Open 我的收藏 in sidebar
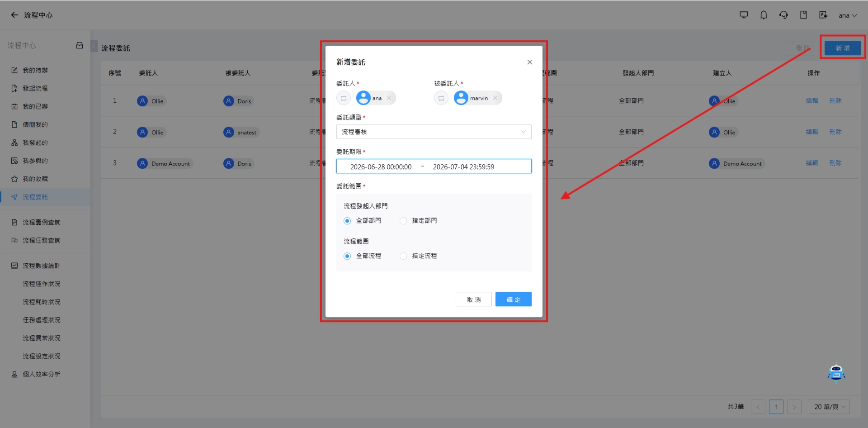Image resolution: width=868 pixels, height=428 pixels. 35,179
